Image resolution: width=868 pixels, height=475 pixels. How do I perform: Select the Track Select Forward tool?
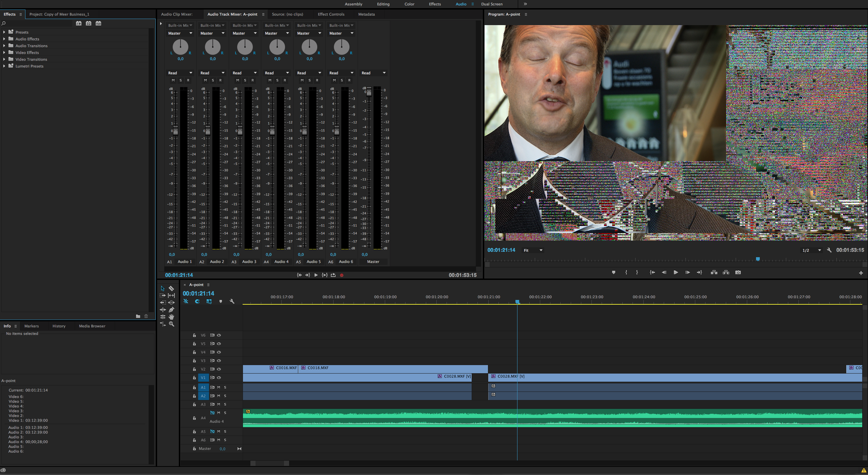point(163,296)
